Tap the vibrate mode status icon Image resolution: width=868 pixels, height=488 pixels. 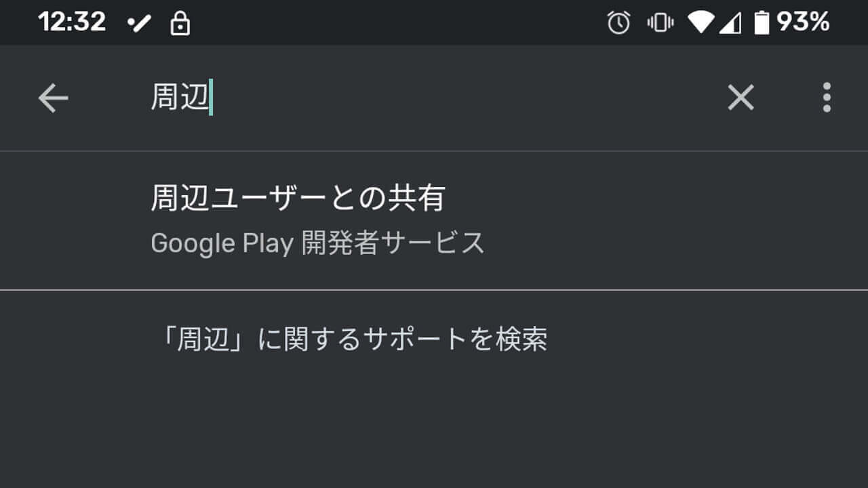point(659,22)
